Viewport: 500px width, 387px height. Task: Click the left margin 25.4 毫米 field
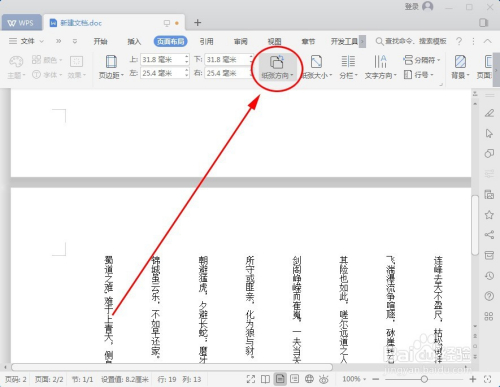coord(162,73)
